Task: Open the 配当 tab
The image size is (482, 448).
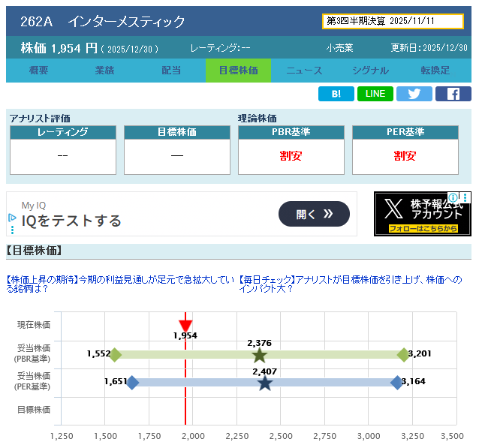Action: (x=171, y=71)
